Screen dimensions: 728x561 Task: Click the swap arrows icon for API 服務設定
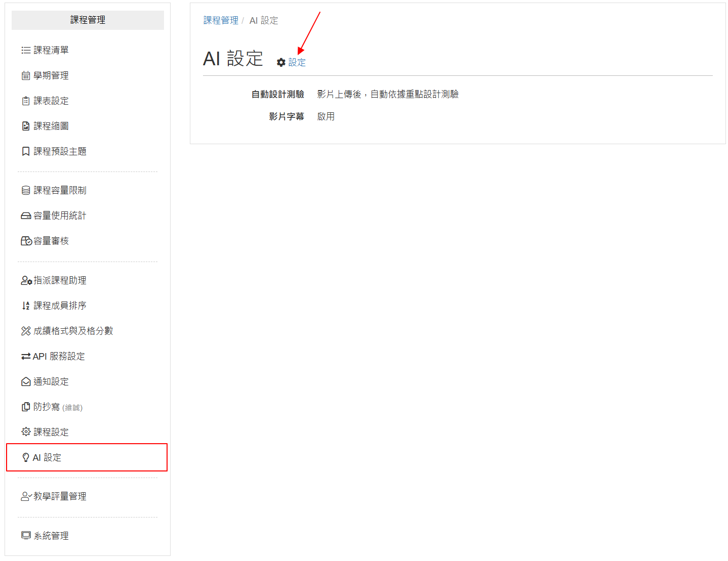click(x=26, y=356)
